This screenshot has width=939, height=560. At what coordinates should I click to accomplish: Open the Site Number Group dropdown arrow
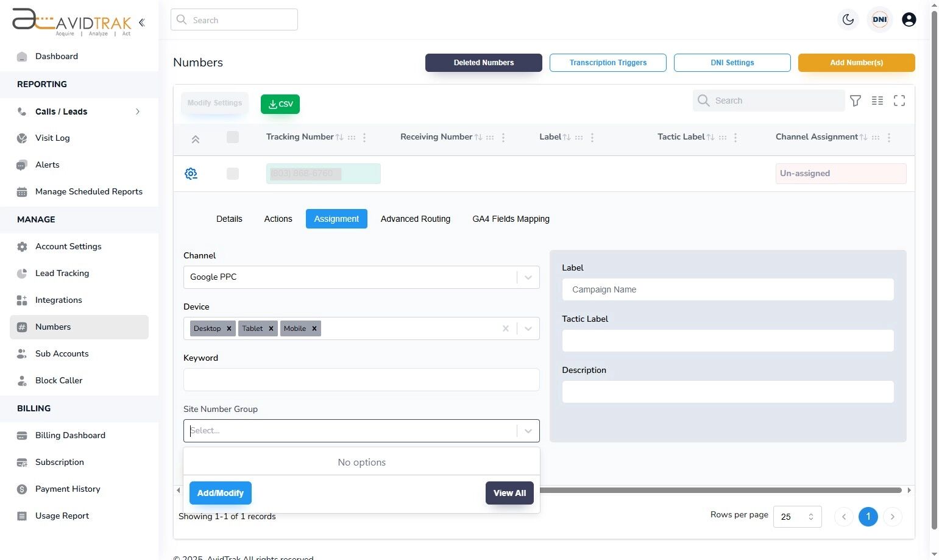(528, 431)
